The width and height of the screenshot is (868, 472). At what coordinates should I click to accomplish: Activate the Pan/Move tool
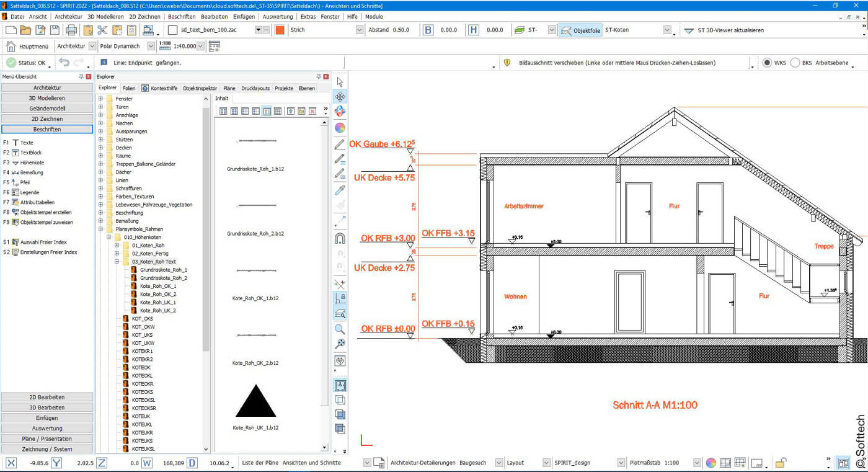(x=340, y=97)
